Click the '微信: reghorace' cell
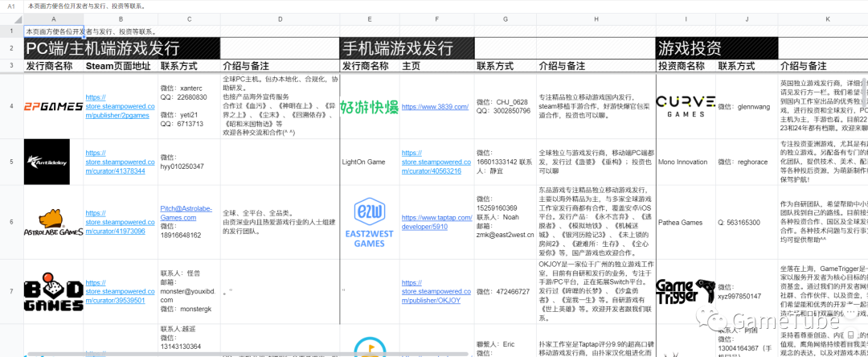Image resolution: width=868 pixels, height=357 pixels. [x=747, y=162]
